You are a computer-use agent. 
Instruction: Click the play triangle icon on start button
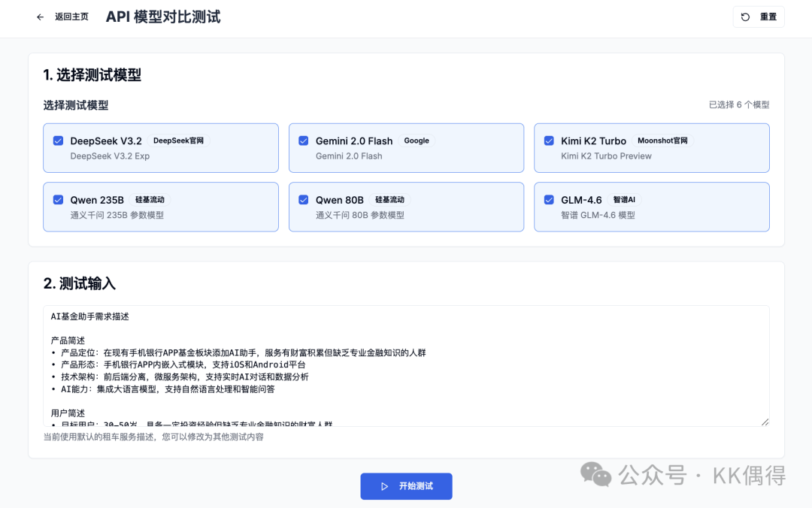385,486
